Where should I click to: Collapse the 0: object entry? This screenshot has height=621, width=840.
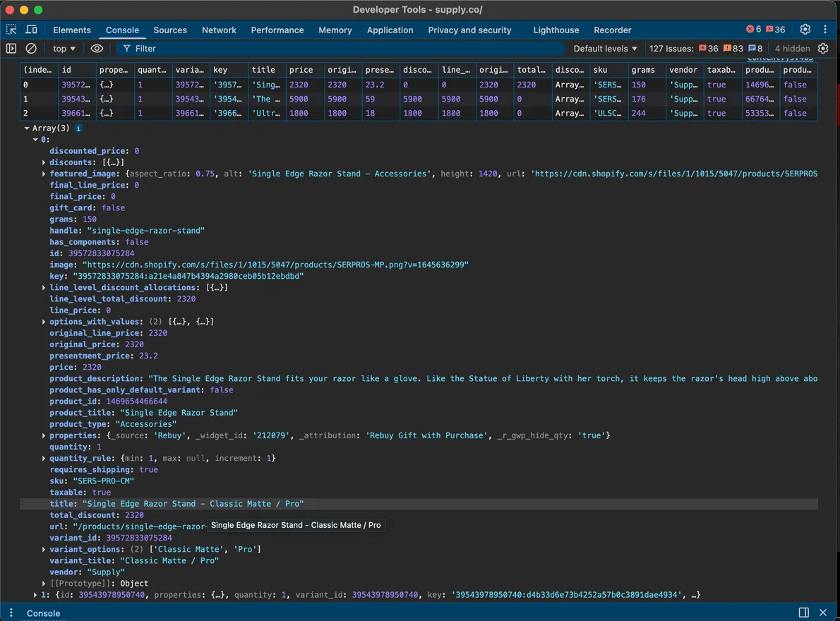[x=35, y=140]
